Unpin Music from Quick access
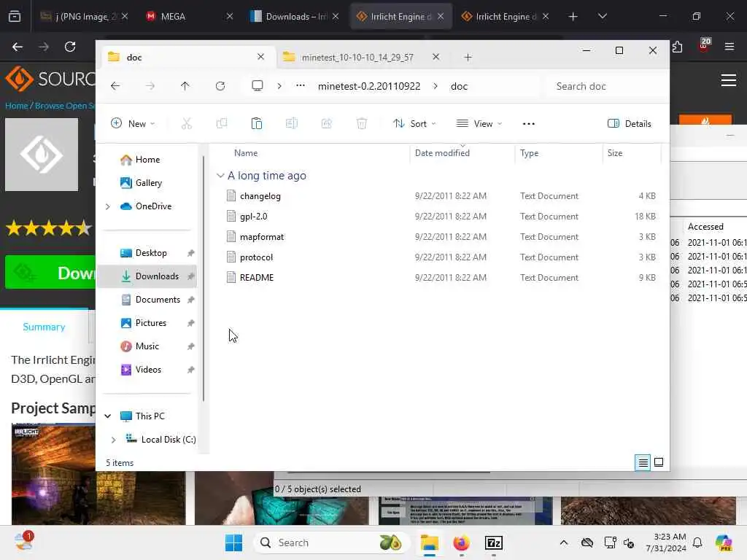The height and width of the screenshot is (560, 747). (x=190, y=346)
